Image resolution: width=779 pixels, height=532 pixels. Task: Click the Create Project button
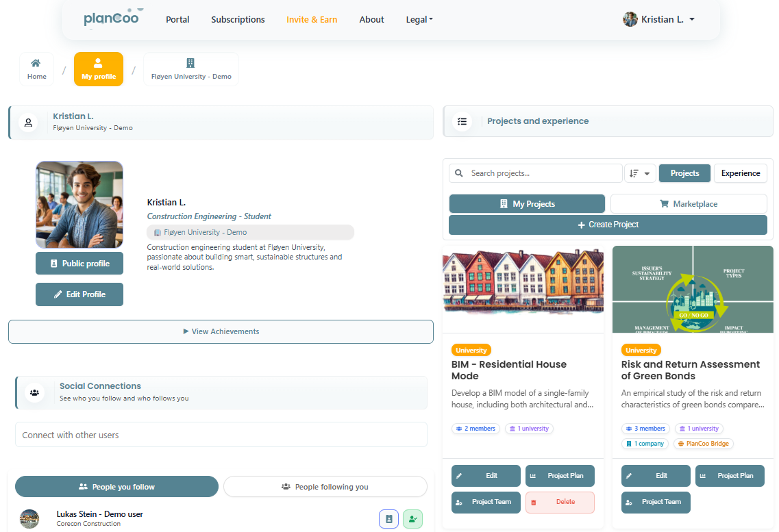608,225
